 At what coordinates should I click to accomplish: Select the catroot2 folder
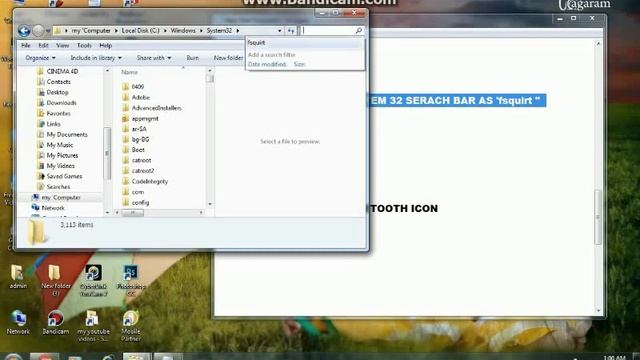coord(143,171)
